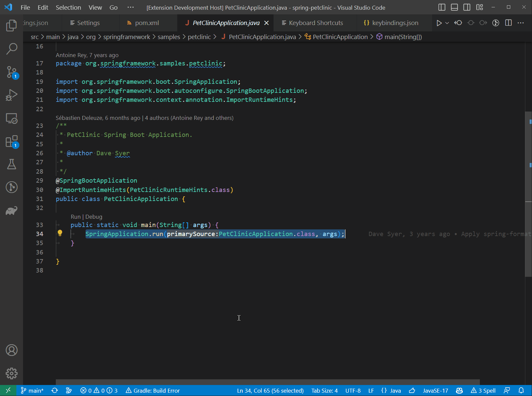Click the editor vertical scrollbar

click(x=528, y=194)
